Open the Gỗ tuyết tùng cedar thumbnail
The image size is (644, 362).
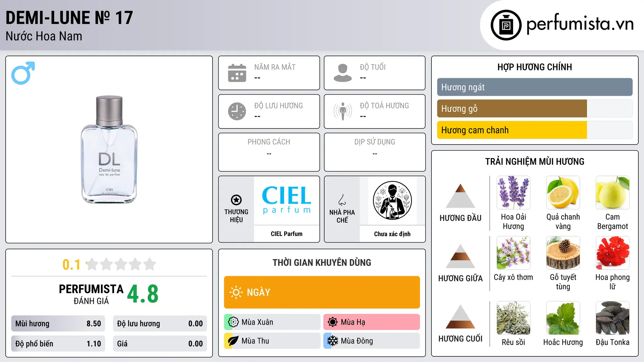[563, 253]
